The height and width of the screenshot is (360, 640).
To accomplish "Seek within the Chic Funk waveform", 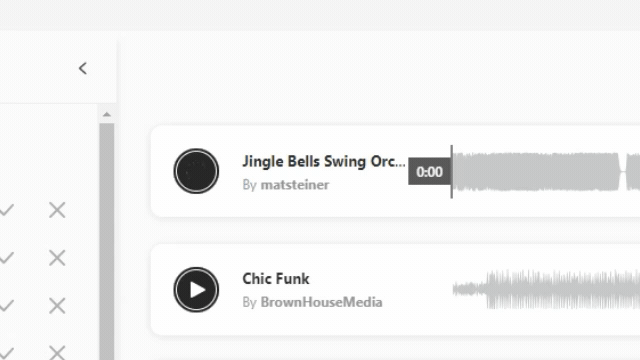I will pyautogui.click(x=546, y=289).
